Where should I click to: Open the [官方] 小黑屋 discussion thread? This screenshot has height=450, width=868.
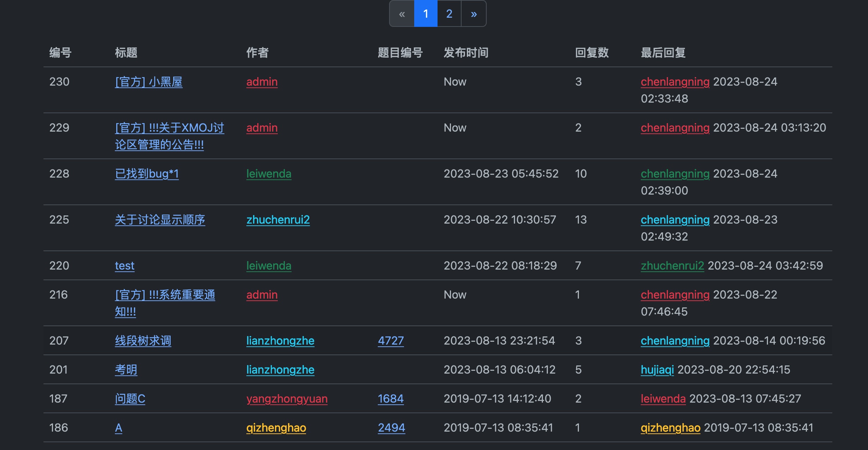point(149,82)
